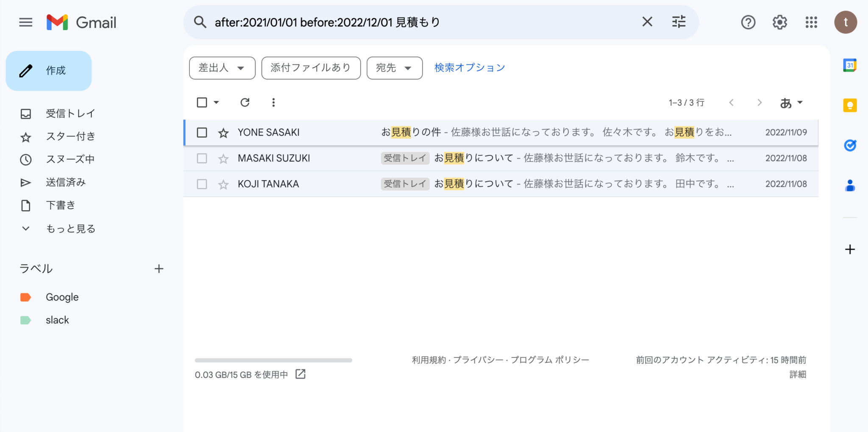Refresh the email list
Viewport: 868px width, 432px height.
pyautogui.click(x=245, y=102)
